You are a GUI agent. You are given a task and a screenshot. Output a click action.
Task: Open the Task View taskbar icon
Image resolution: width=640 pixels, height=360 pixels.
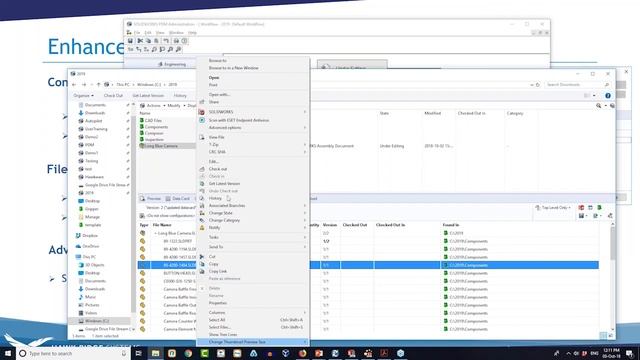click(x=138, y=353)
